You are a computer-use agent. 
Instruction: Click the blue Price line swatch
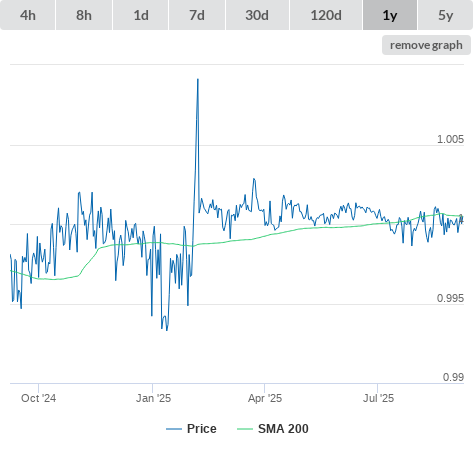[174, 429]
